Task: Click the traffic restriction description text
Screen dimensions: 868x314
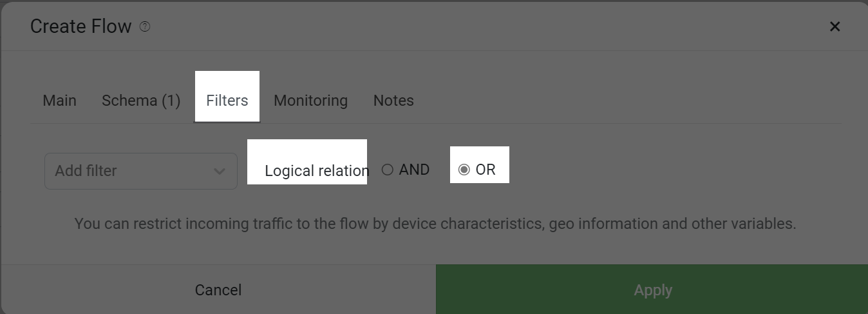Action: pos(435,224)
